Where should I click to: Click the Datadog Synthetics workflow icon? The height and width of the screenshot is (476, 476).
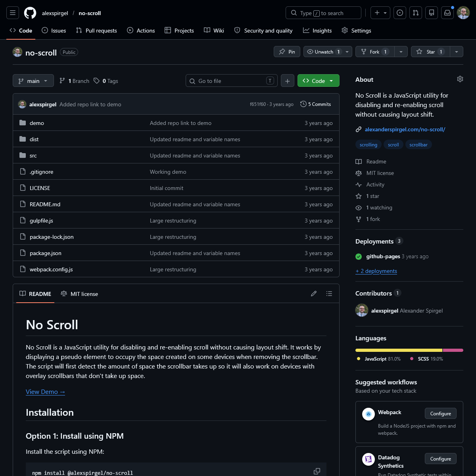[369, 459]
